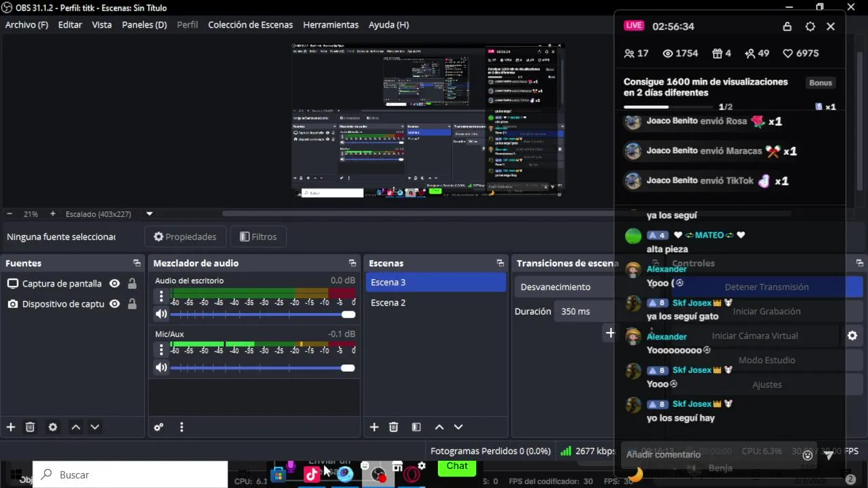Open emoji picker in comment box
The width and height of the screenshot is (868, 488).
pos(807,455)
